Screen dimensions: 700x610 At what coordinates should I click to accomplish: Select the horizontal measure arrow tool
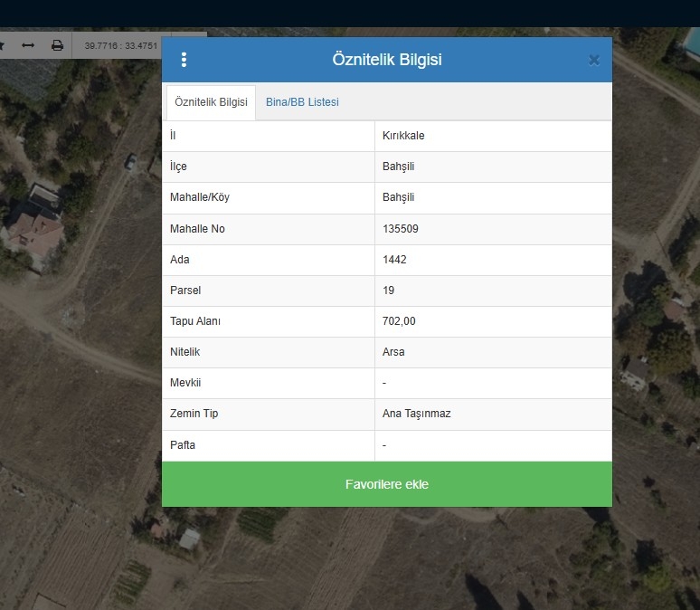28,45
